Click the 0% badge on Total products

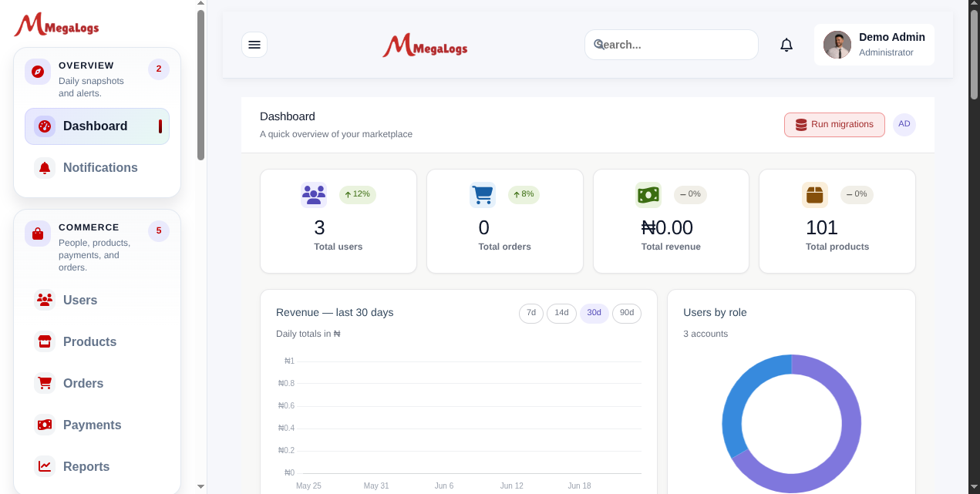[x=857, y=194]
